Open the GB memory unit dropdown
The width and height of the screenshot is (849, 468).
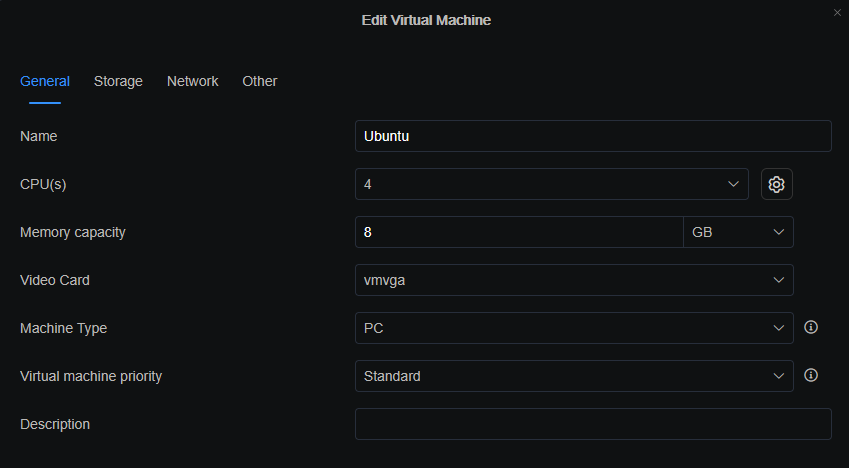coord(739,232)
